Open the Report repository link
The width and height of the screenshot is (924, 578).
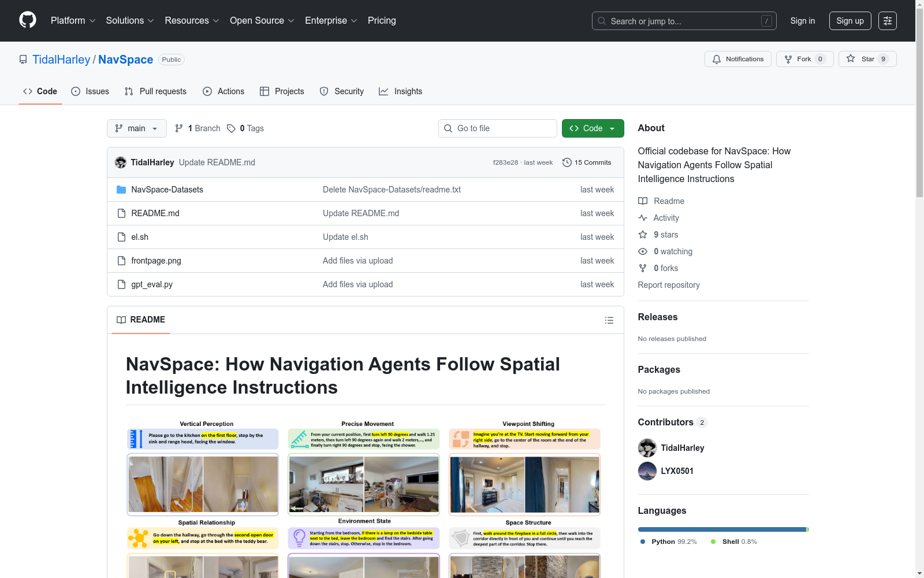[x=669, y=285]
